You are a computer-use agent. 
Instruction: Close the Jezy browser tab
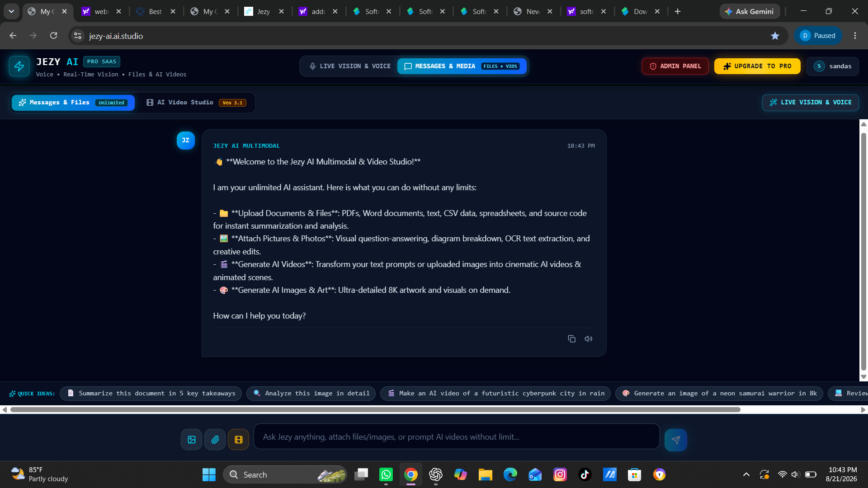click(x=281, y=11)
